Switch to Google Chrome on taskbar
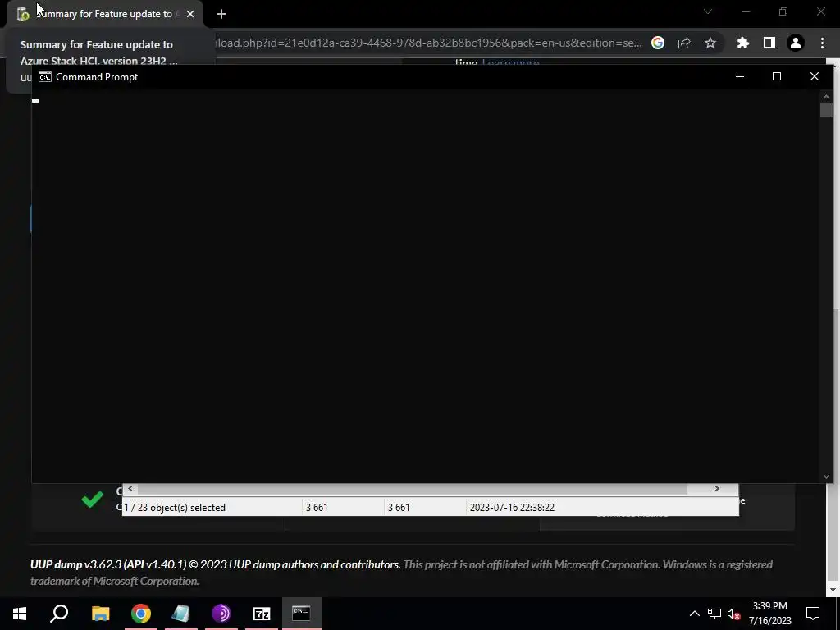The width and height of the screenshot is (840, 630). click(141, 614)
